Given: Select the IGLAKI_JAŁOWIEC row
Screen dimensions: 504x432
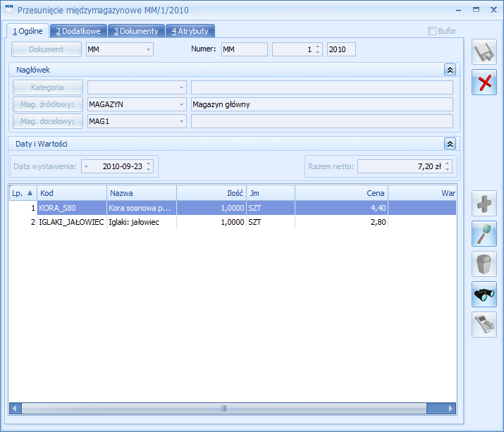Looking at the screenshot, I should coord(233,222).
